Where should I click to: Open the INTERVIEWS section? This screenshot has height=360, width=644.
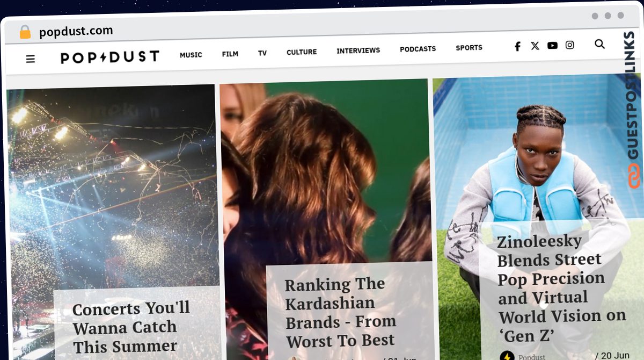(358, 51)
